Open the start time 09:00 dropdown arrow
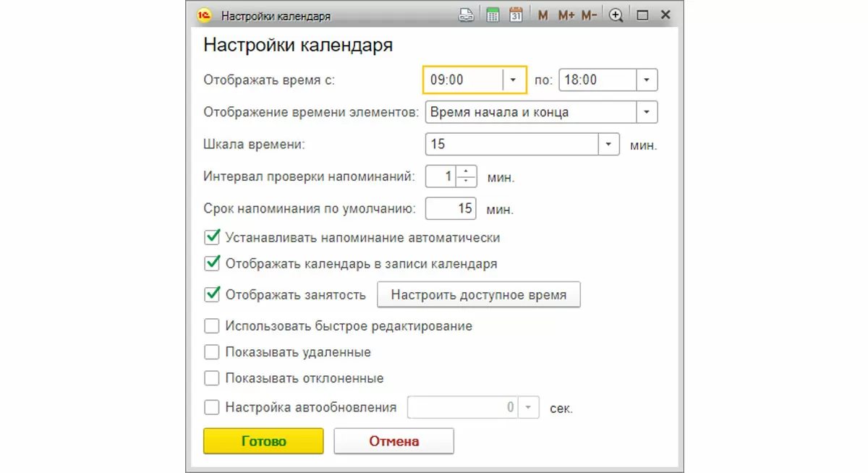 tap(514, 80)
